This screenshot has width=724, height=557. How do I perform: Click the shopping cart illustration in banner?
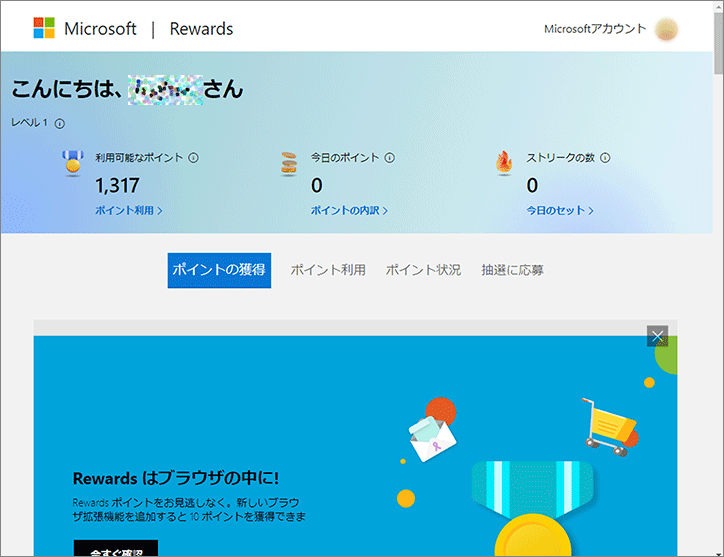tap(610, 427)
